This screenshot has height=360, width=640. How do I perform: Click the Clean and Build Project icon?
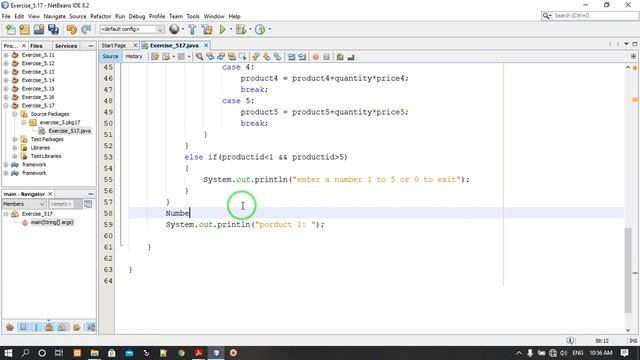click(x=207, y=29)
